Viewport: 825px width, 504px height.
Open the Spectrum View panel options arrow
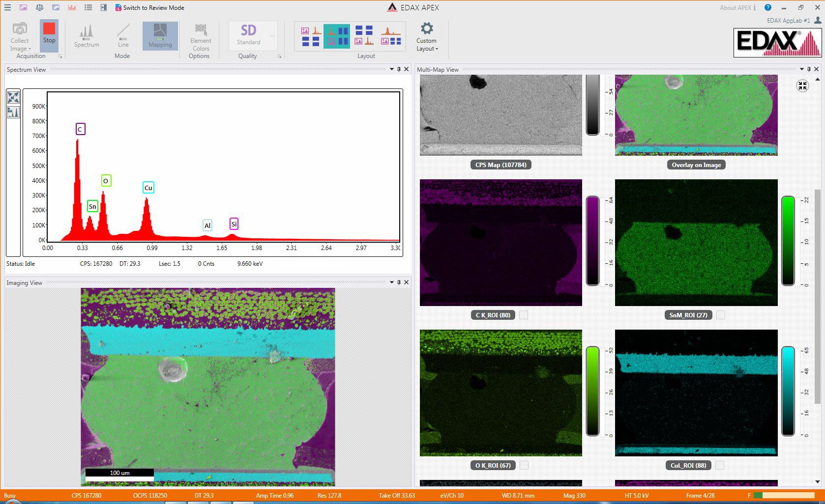[x=392, y=69]
